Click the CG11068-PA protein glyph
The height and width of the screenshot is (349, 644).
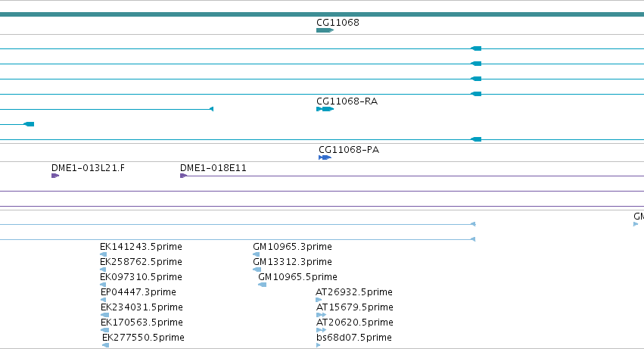click(x=325, y=158)
